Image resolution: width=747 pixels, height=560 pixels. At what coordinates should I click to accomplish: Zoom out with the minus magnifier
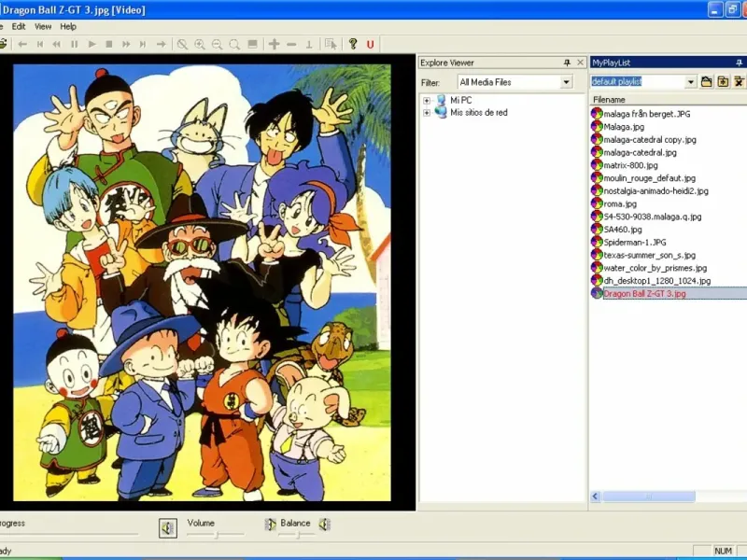click(217, 44)
